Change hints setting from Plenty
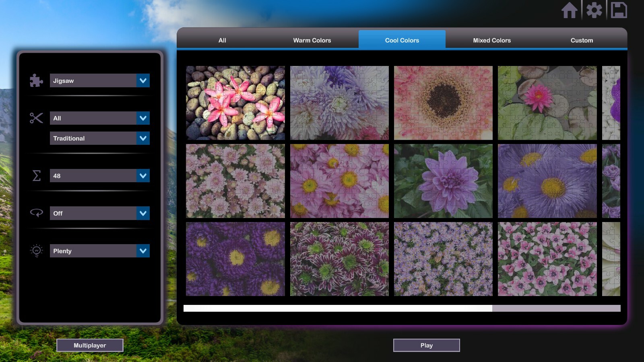Viewport: 644px width, 362px height. tap(99, 251)
